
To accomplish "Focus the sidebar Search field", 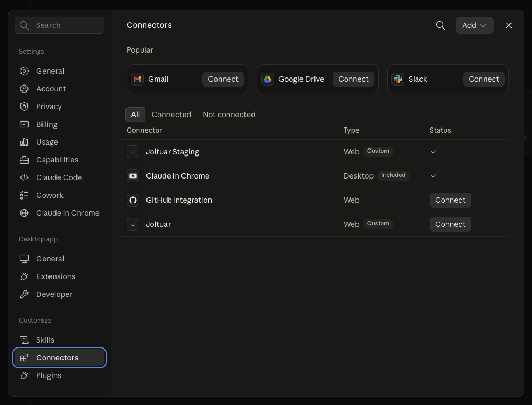I will pos(59,25).
